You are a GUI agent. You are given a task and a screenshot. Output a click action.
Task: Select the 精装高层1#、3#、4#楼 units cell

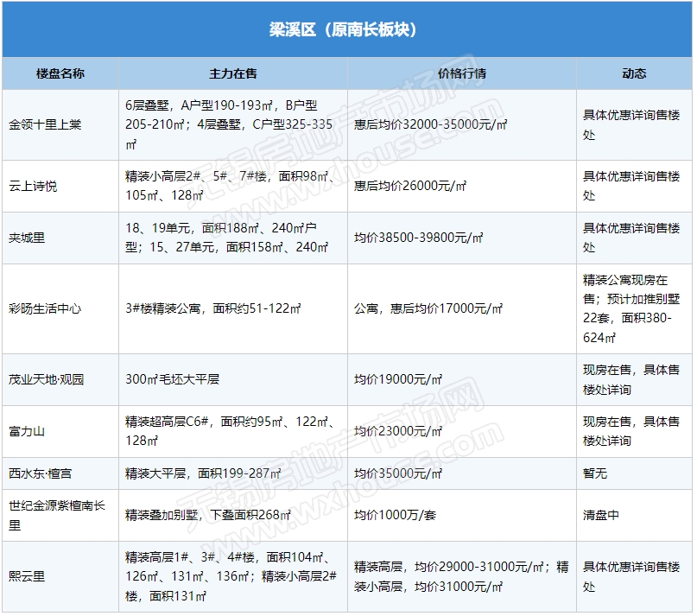point(231,577)
